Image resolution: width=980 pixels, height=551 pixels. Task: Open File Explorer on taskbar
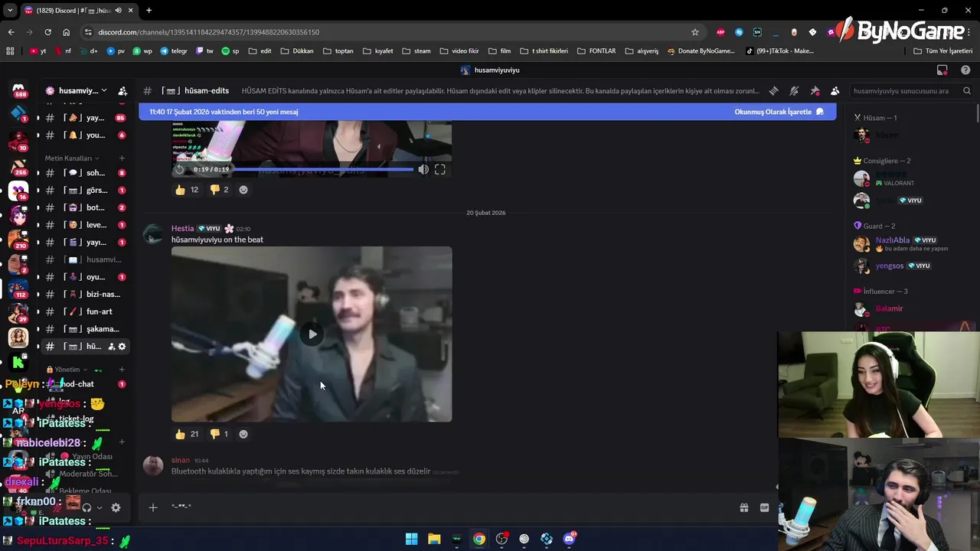[x=433, y=539]
